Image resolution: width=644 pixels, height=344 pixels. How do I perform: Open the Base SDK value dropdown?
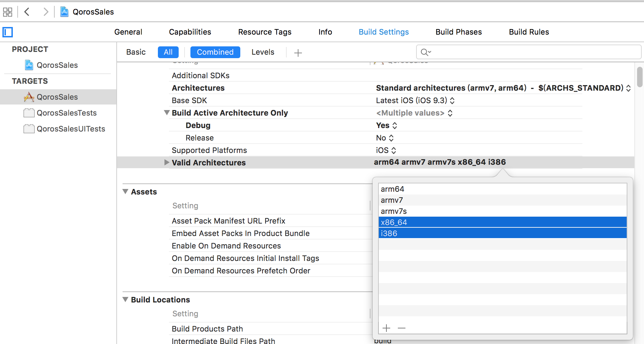415,100
